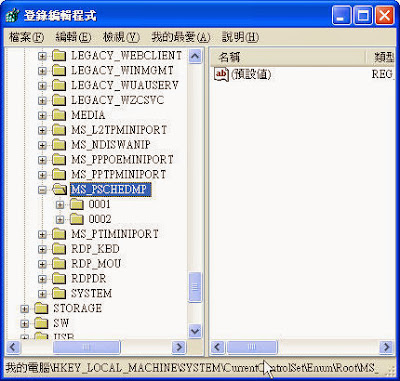This screenshot has width=400, height=381.
Task: Click the 0001 folder icon
Action: pos(77,204)
